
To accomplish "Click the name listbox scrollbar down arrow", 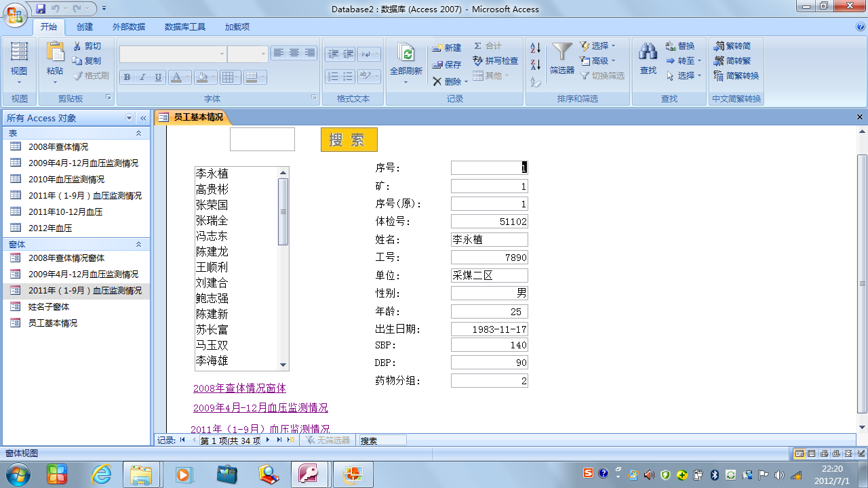I will pos(283,365).
